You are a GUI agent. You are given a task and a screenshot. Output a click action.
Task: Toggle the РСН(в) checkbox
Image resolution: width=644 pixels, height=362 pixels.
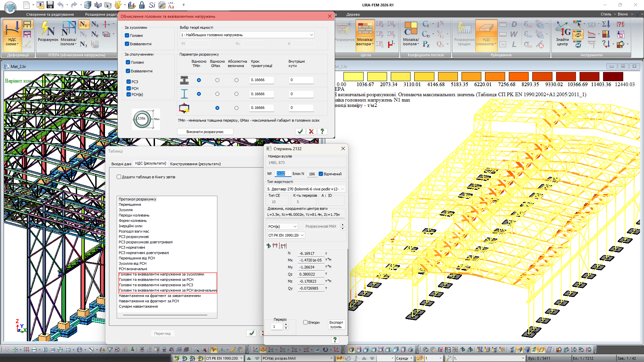[128, 95]
